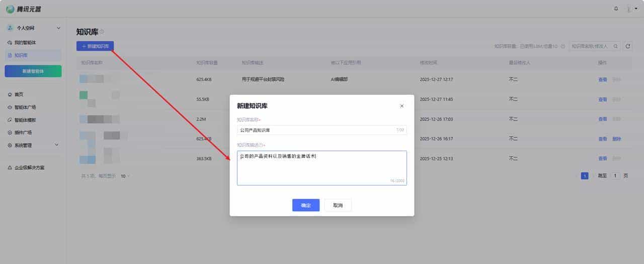Click 查看 for the 12-27 12:17 row
This screenshot has width=644, height=264.
tap(603, 80)
